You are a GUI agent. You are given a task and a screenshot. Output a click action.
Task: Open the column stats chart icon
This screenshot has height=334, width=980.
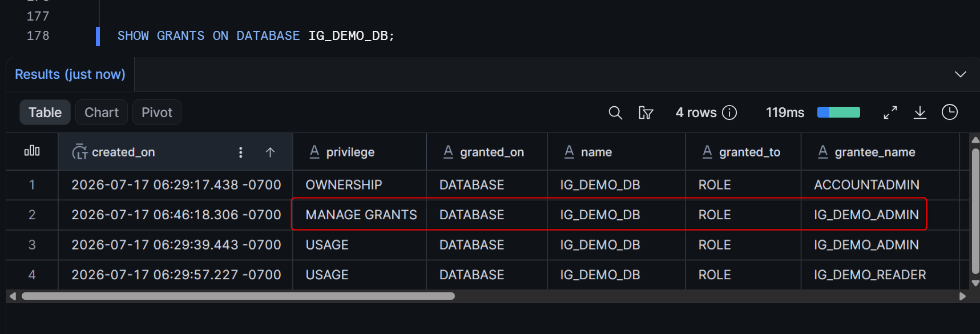coord(32,151)
